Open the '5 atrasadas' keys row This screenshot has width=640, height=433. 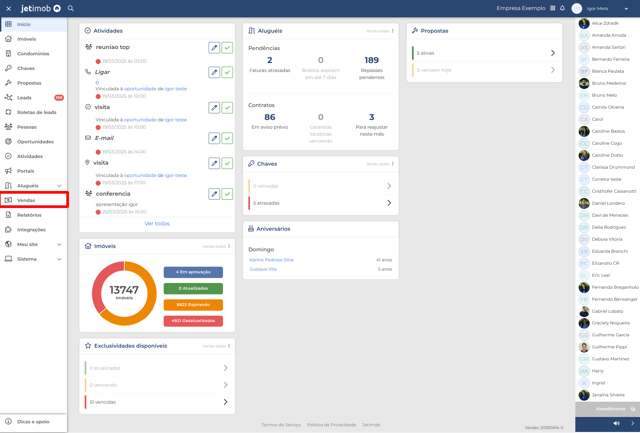[320, 203]
